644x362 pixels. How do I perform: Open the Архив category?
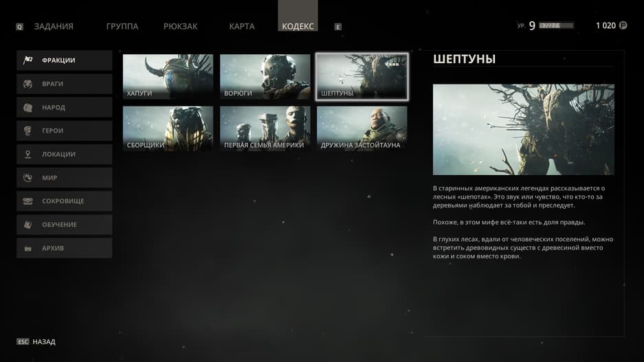(64, 248)
